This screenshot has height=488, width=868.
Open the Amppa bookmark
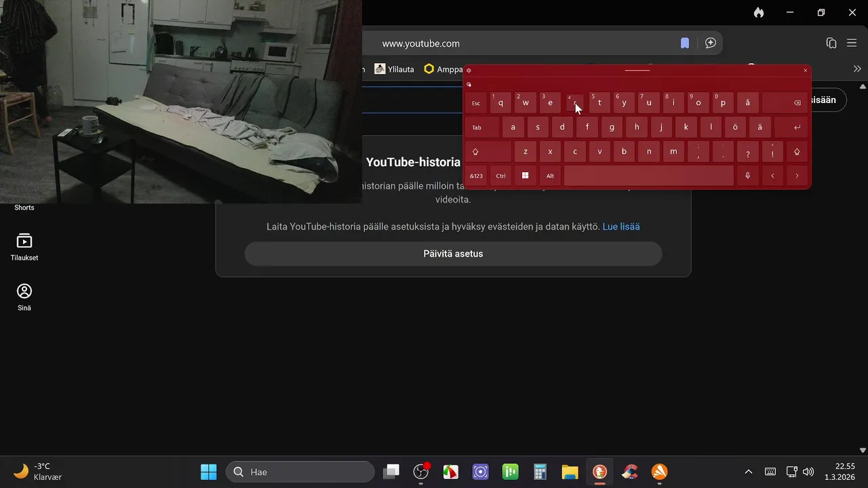[x=443, y=69]
